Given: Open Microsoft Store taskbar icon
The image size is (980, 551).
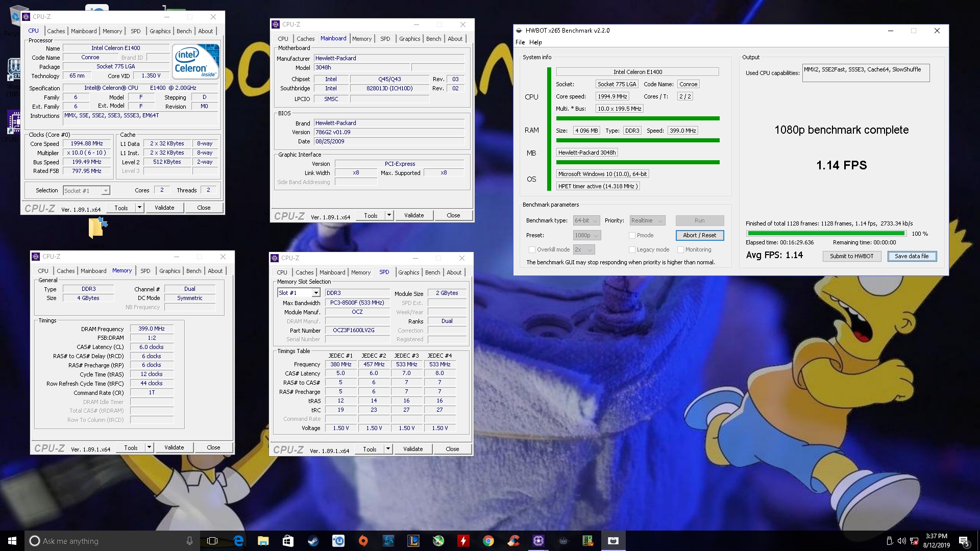Looking at the screenshot, I should (288, 541).
